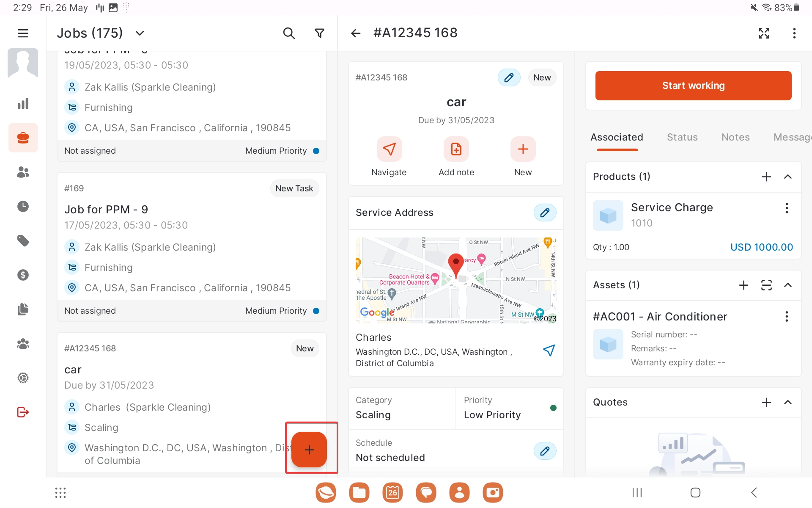Click the scan asset icon in Assets
The height and width of the screenshot is (508, 812).
[x=766, y=285]
